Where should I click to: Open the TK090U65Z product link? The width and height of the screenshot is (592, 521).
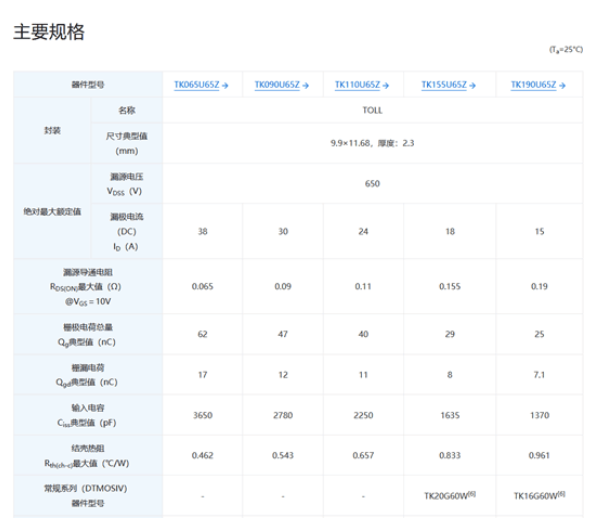[x=277, y=85]
